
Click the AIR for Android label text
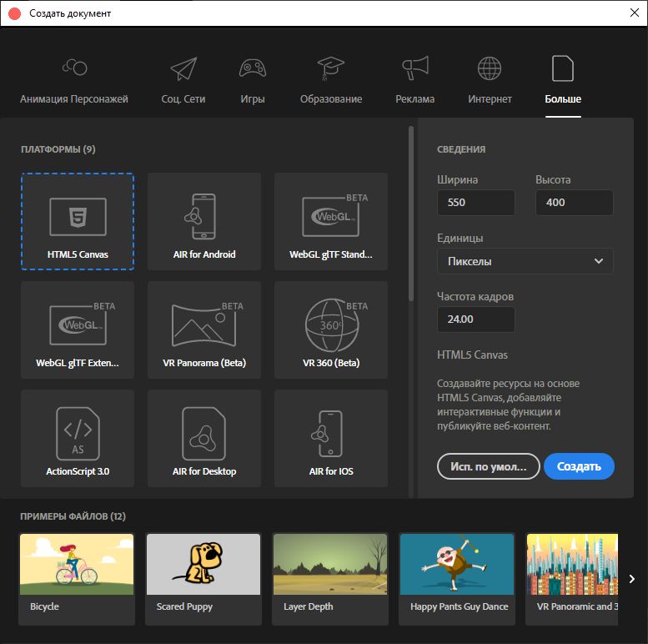[204, 254]
